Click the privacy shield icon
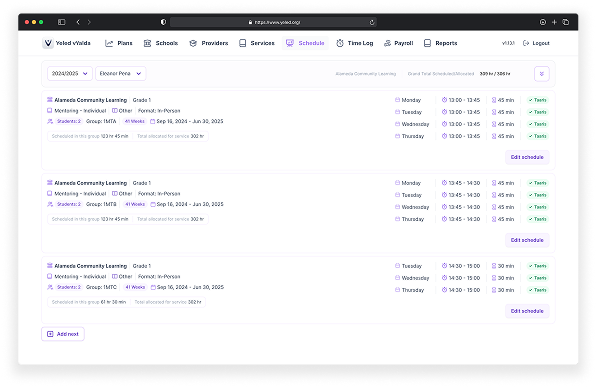Screen dimensions: 597x388 (163, 22)
